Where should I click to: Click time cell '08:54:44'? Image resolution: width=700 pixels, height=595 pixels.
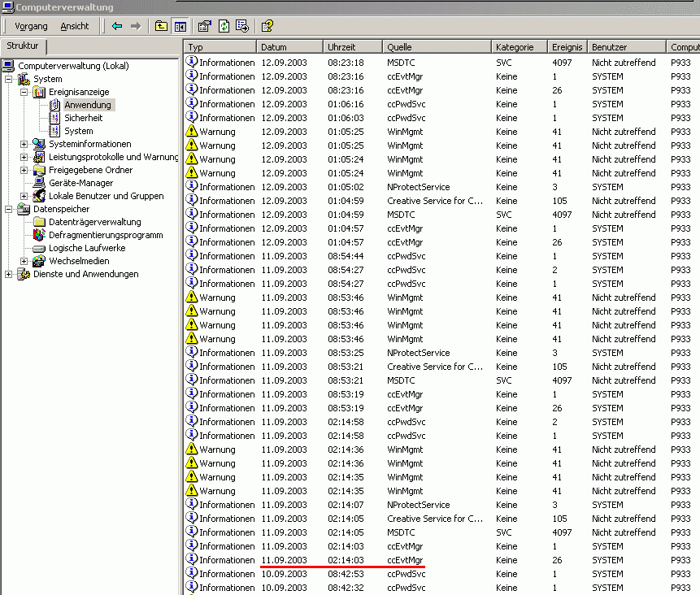[346, 256]
